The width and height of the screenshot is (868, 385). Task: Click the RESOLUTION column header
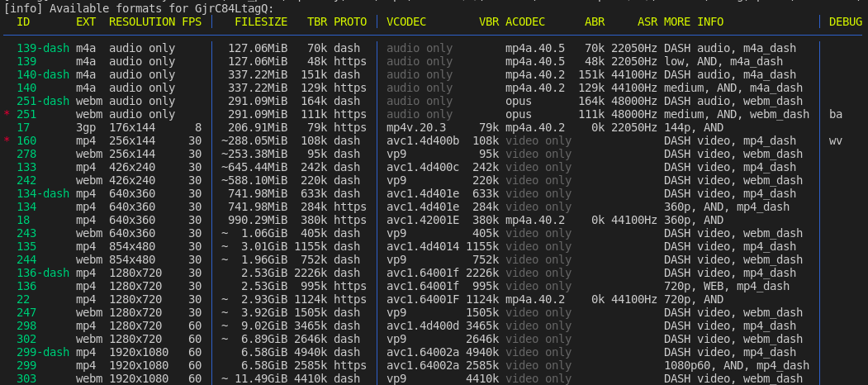pyautogui.click(x=142, y=21)
